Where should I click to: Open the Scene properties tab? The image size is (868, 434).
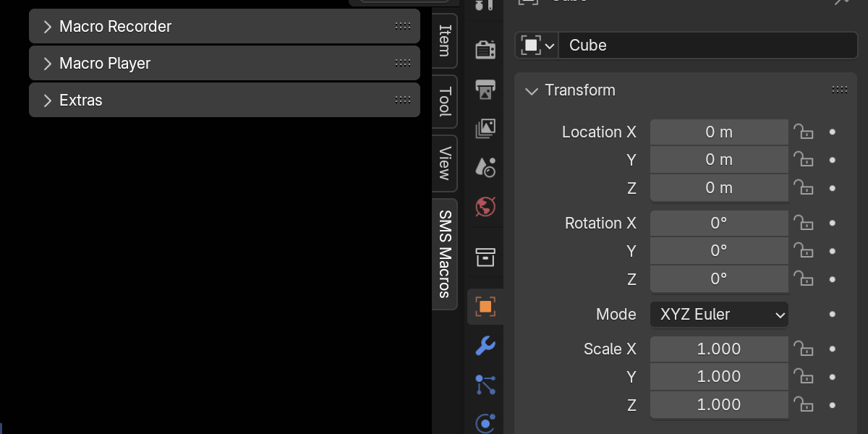tap(485, 167)
